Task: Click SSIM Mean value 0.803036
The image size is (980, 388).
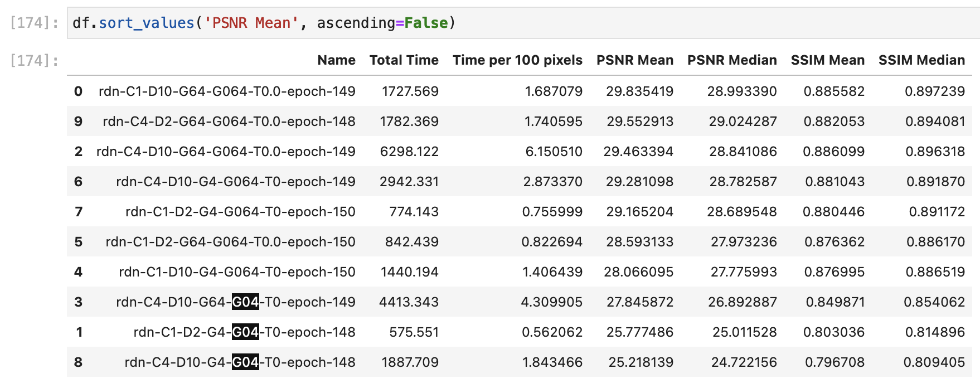Action: pos(834,332)
